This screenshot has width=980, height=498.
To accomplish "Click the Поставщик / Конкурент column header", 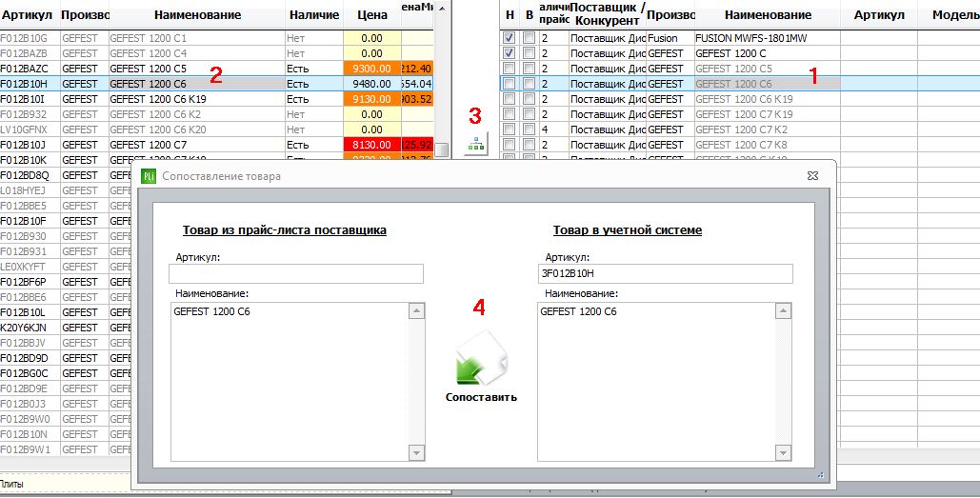I will [x=608, y=15].
